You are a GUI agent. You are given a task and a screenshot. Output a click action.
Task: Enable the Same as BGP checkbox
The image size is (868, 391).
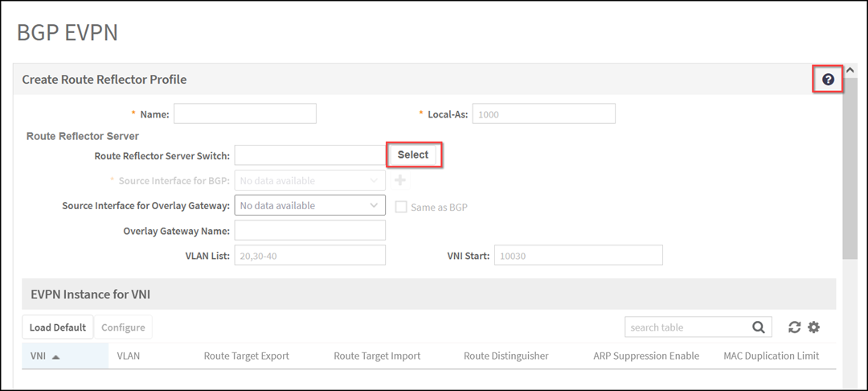tap(401, 207)
